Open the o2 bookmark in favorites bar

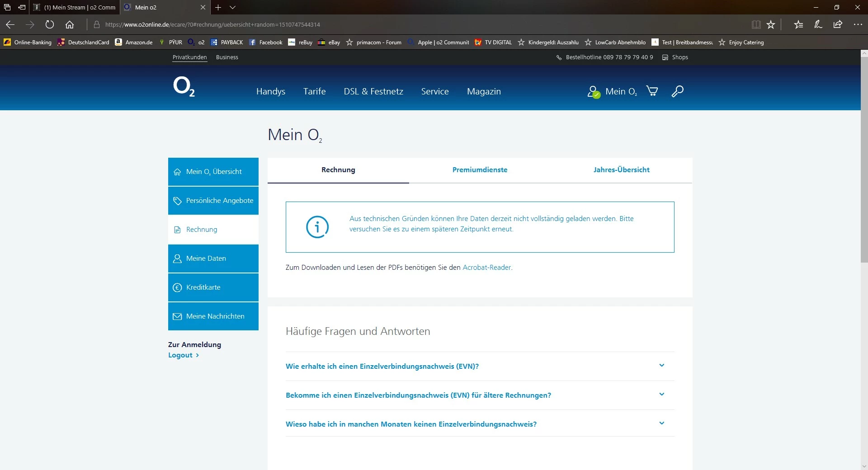tap(196, 42)
